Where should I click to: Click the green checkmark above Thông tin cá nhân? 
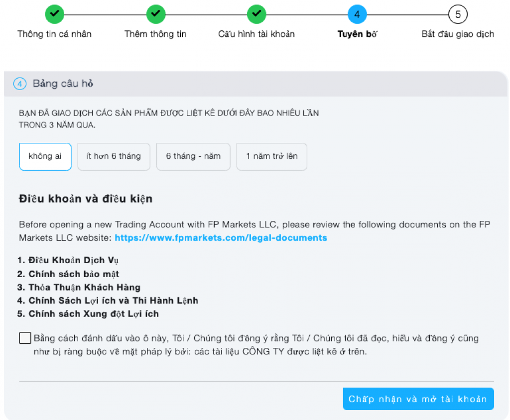click(55, 14)
